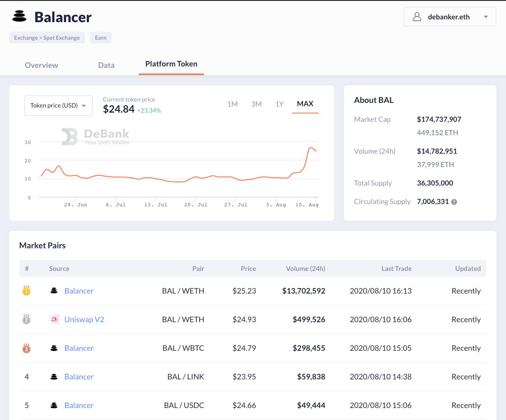
Task: Click the Pair column header
Action: click(198, 269)
